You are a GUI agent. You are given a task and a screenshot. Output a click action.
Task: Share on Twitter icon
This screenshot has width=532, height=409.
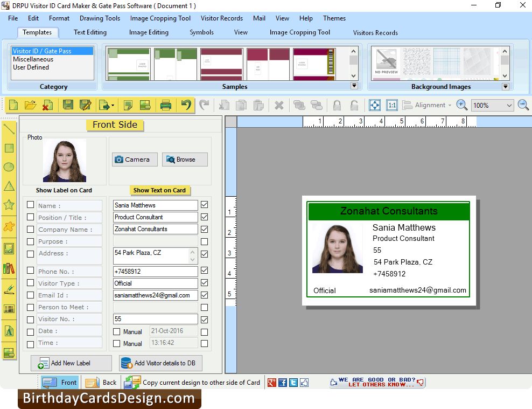point(293,383)
